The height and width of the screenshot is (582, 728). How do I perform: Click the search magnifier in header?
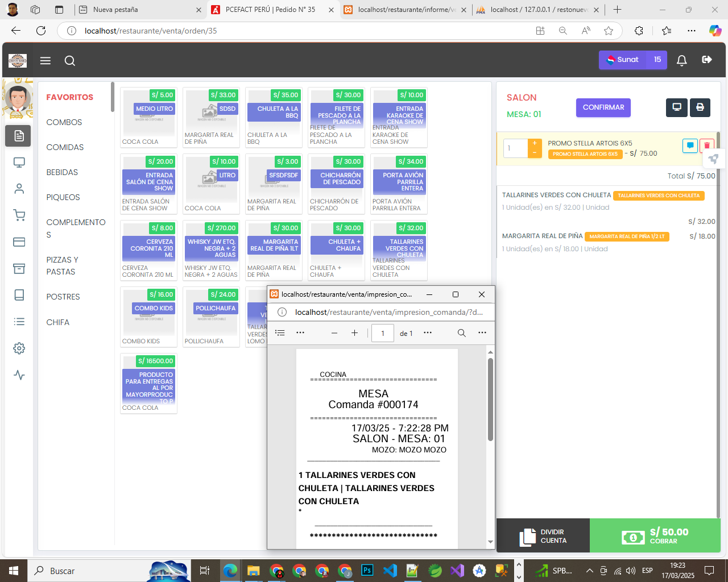[x=70, y=61]
